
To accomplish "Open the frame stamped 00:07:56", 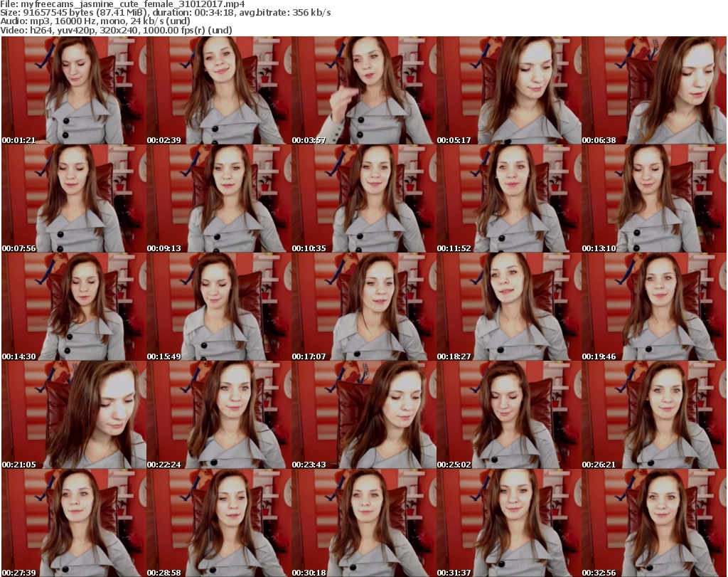I will 73,198.
